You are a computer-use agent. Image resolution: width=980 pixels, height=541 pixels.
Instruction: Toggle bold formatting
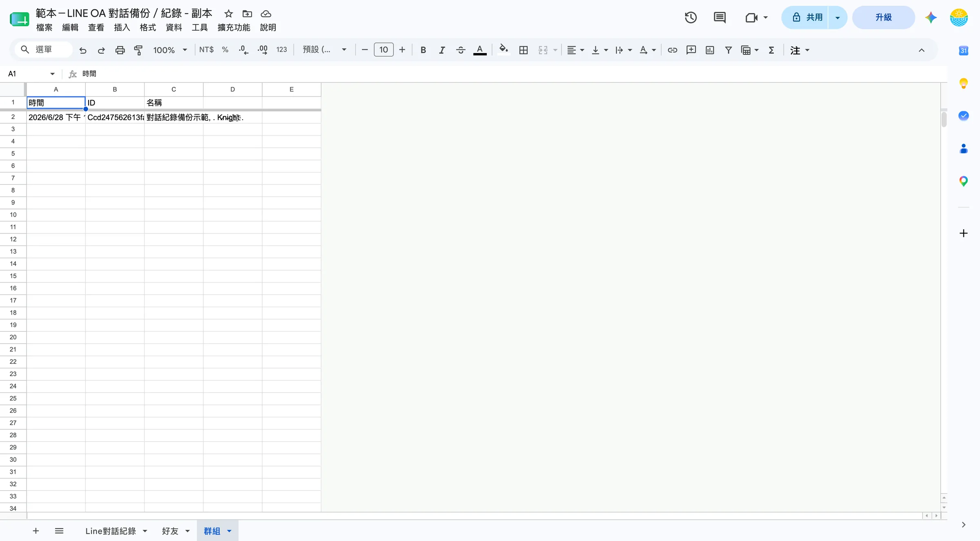pyautogui.click(x=423, y=50)
